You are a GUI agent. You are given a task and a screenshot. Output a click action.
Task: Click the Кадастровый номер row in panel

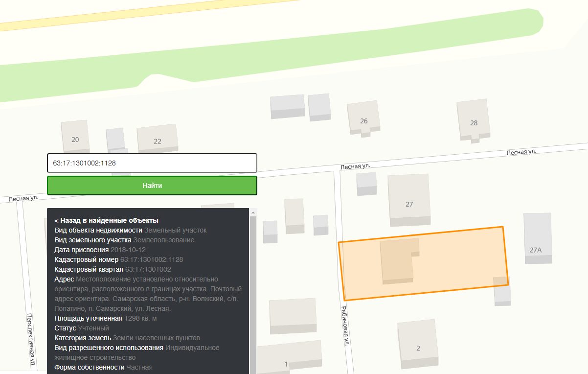[x=119, y=259]
